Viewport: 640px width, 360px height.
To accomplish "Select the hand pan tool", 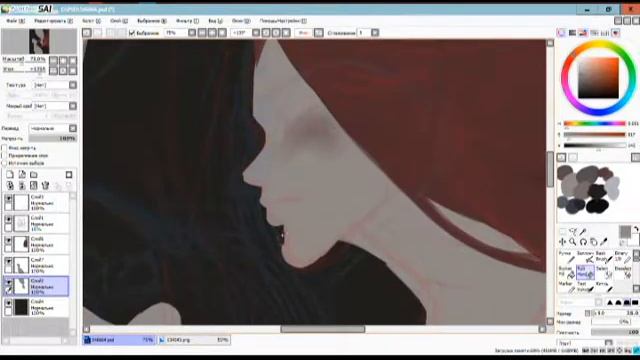I will (593, 242).
